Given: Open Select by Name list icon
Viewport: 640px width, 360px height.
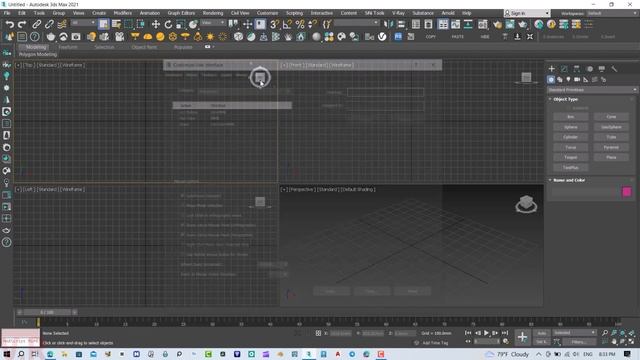Looking at the screenshot, I should point(116,24).
